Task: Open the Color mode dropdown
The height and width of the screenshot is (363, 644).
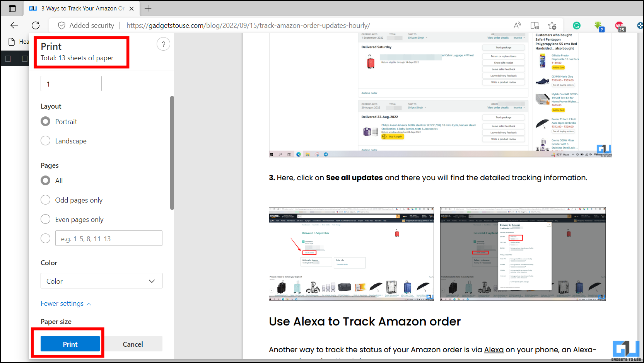Action: (x=101, y=281)
